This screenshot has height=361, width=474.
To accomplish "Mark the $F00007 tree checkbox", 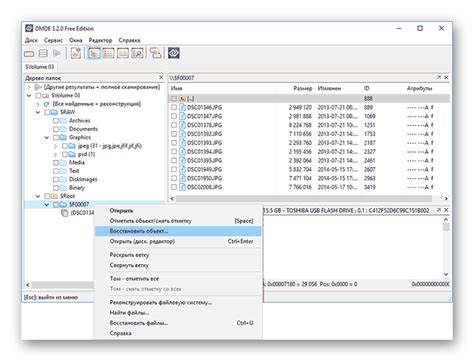I will 56,204.
